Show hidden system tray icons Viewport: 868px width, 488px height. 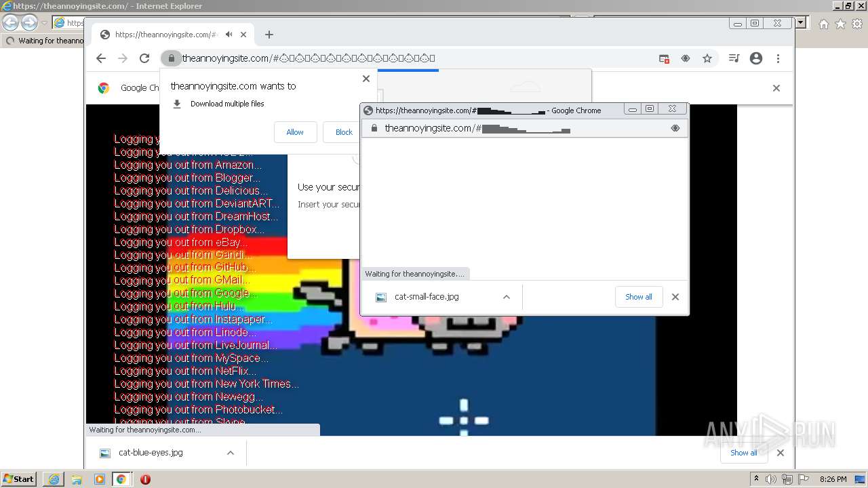(756, 479)
